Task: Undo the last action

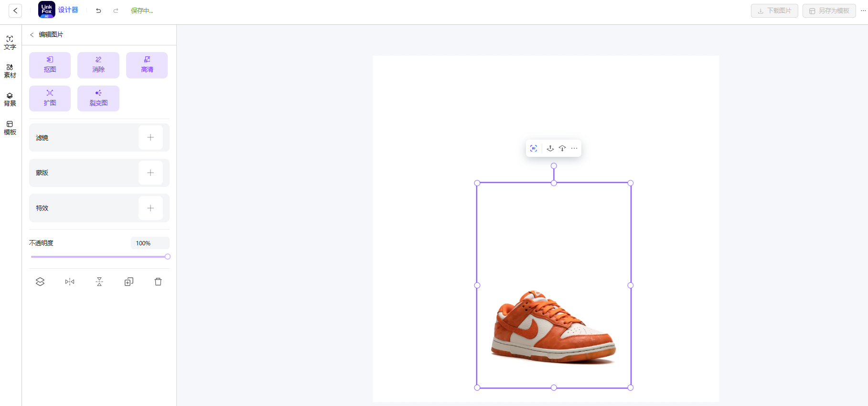Action: tap(98, 11)
